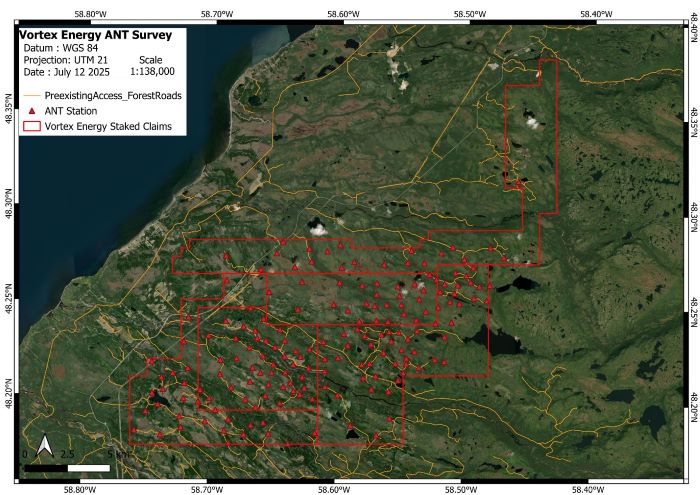Screen dimensions: 700x495
Task: Click the red rectangle Staked Claims legend symbol
Action: [31, 127]
